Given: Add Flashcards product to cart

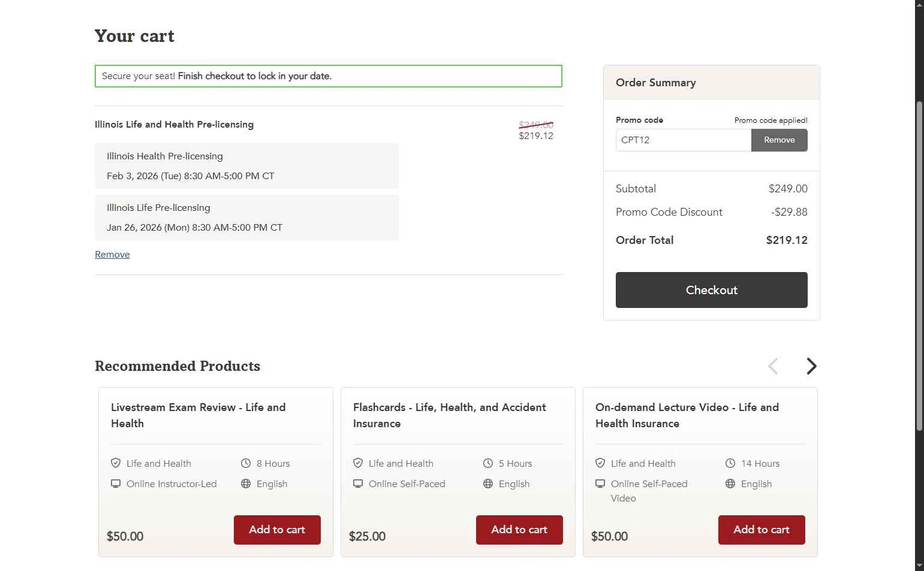Looking at the screenshot, I should (x=519, y=530).
